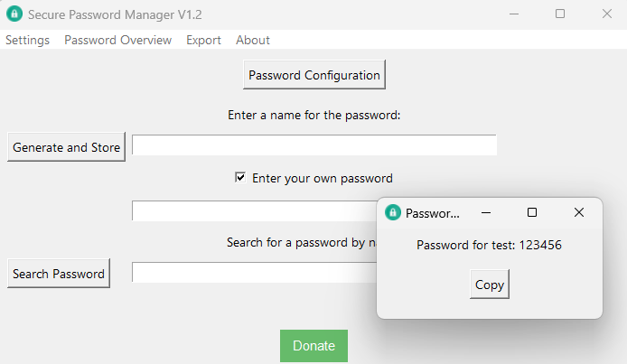Open the Password Overview menu

pyautogui.click(x=117, y=40)
